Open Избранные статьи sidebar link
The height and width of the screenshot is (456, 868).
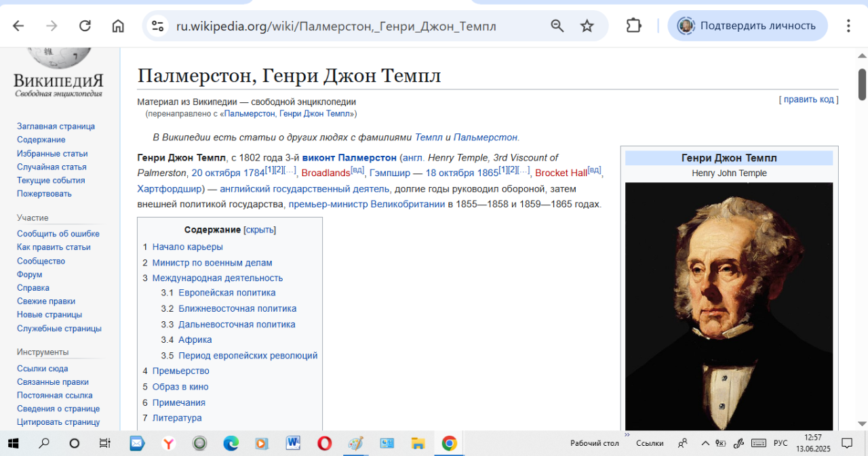(52, 154)
